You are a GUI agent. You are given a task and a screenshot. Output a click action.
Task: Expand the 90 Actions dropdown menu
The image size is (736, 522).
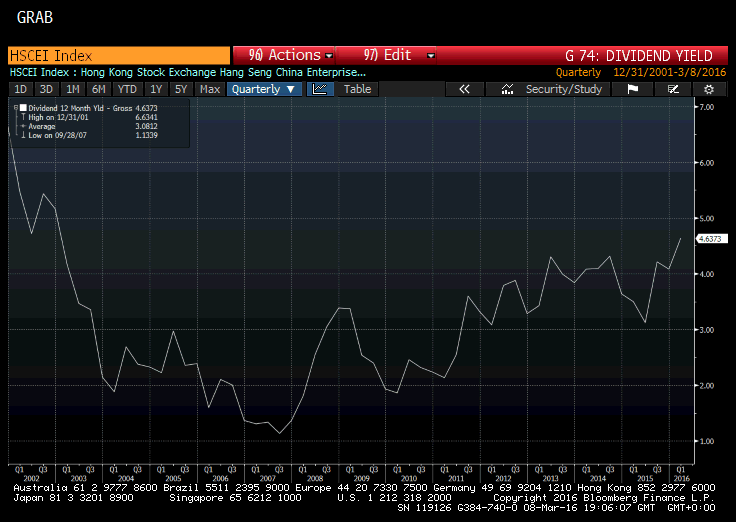pyautogui.click(x=285, y=55)
